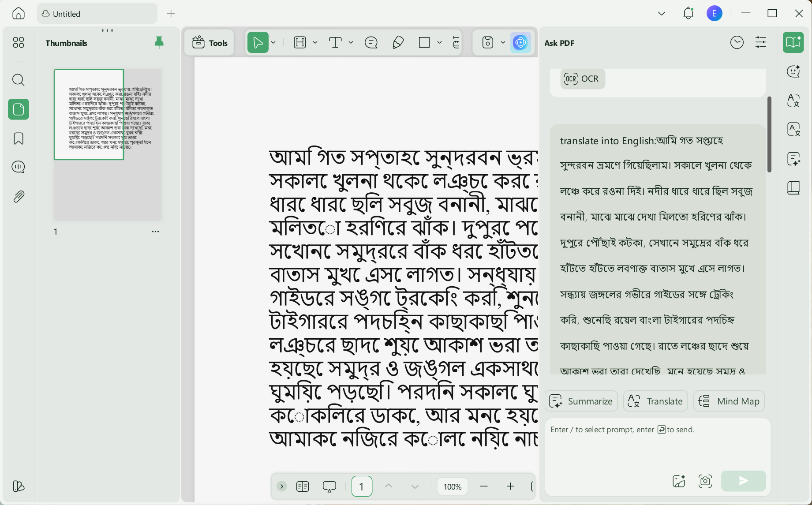Zoom out with the minus button
The height and width of the screenshot is (505, 812).
tap(484, 486)
